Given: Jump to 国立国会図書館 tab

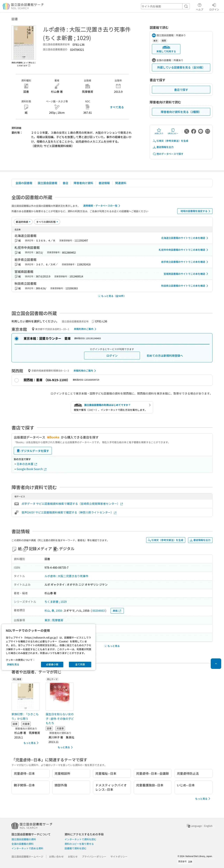Looking at the screenshot, I should (x=47, y=183).
